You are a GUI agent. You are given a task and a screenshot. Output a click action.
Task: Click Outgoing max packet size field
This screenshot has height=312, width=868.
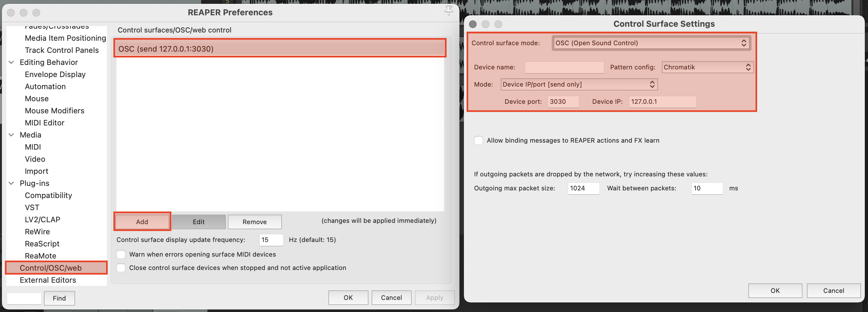[584, 188]
